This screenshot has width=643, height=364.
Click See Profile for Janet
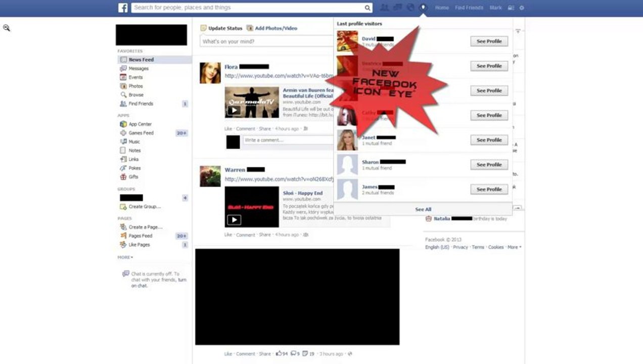click(489, 140)
